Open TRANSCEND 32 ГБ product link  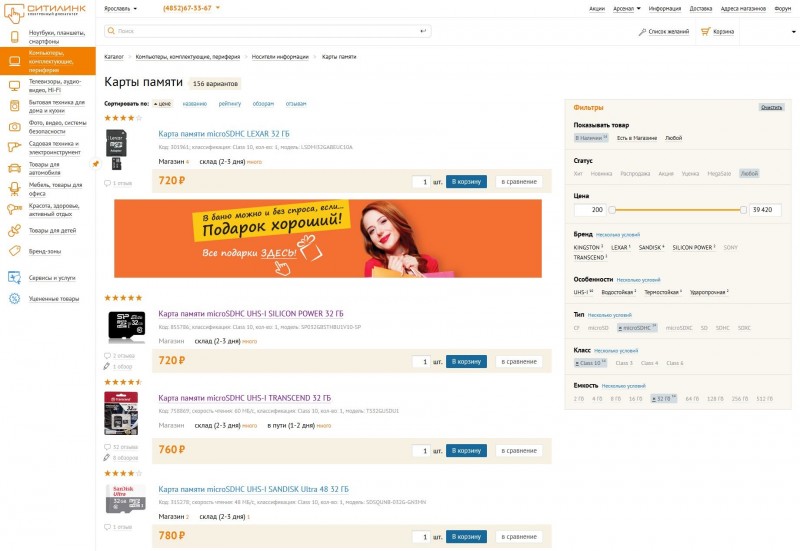tap(244, 398)
